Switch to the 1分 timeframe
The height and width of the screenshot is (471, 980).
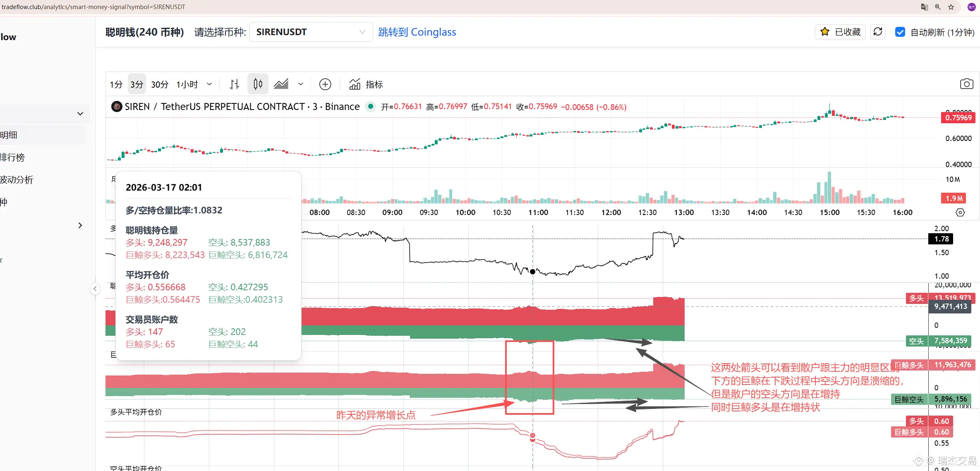116,84
